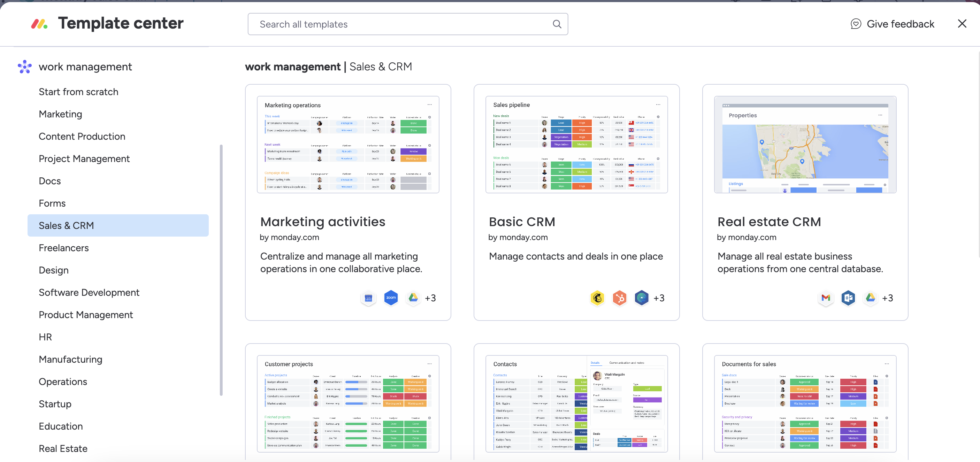Image resolution: width=980 pixels, height=462 pixels.
Task: Click the blue hexagon integration icon on Basic CRM
Action: coord(641,298)
